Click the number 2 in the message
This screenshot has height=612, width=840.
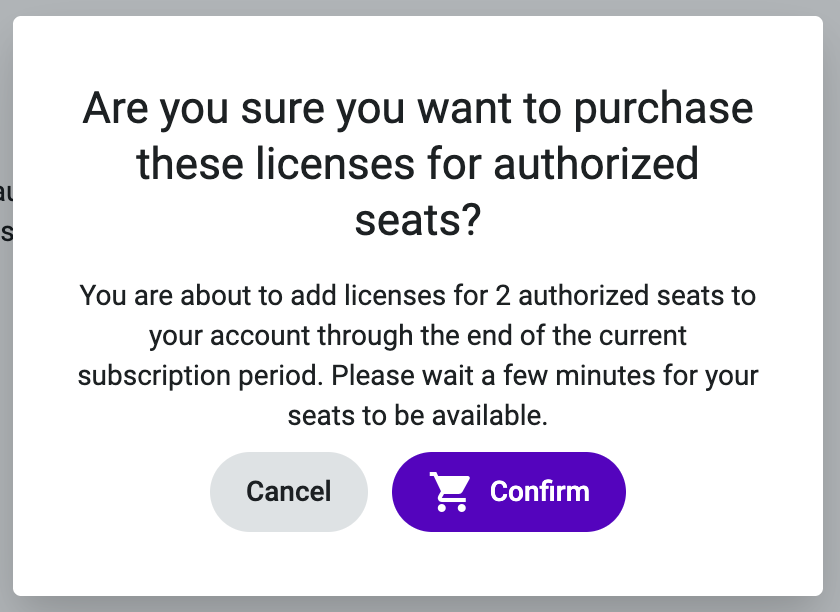click(502, 296)
